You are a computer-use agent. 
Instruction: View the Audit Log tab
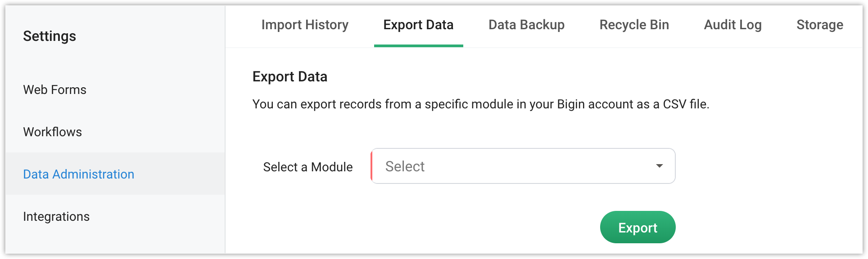click(732, 25)
